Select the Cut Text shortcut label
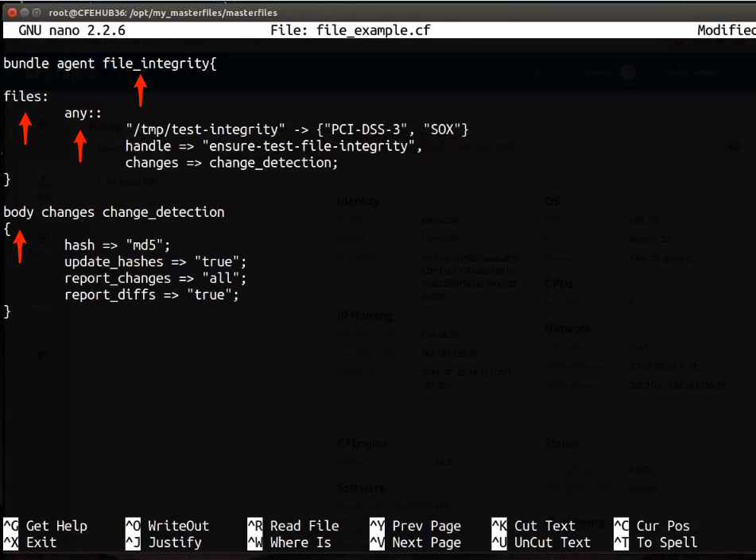The width and height of the screenshot is (756, 560). [x=545, y=526]
